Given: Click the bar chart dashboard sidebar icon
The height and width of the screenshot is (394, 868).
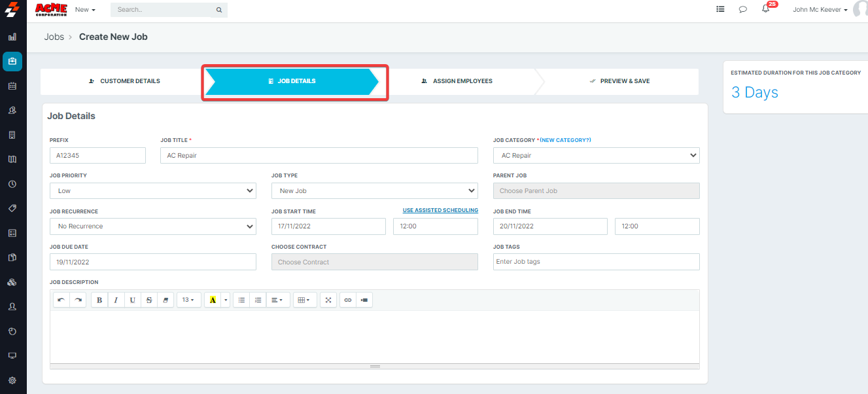Looking at the screenshot, I should click(12, 37).
